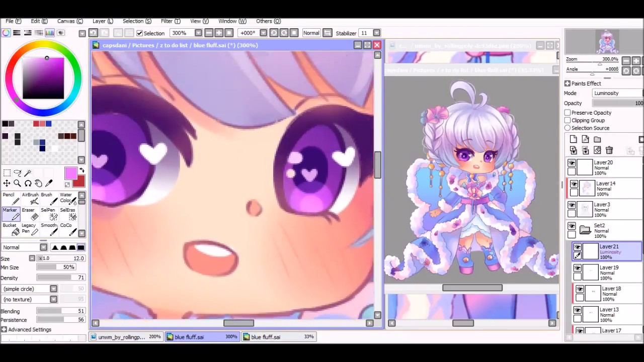Activate the rotate view tool
Viewport: 644px width, 362px height.
click(28, 184)
